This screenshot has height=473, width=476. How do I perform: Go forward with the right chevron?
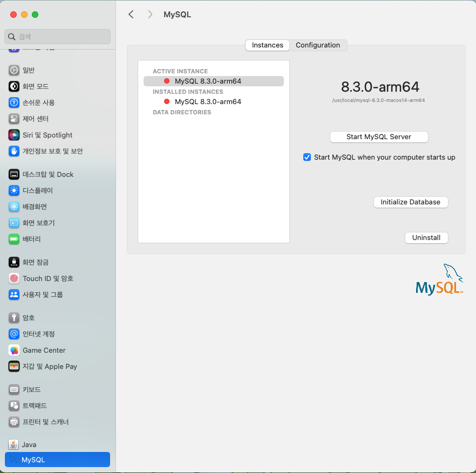(x=150, y=14)
